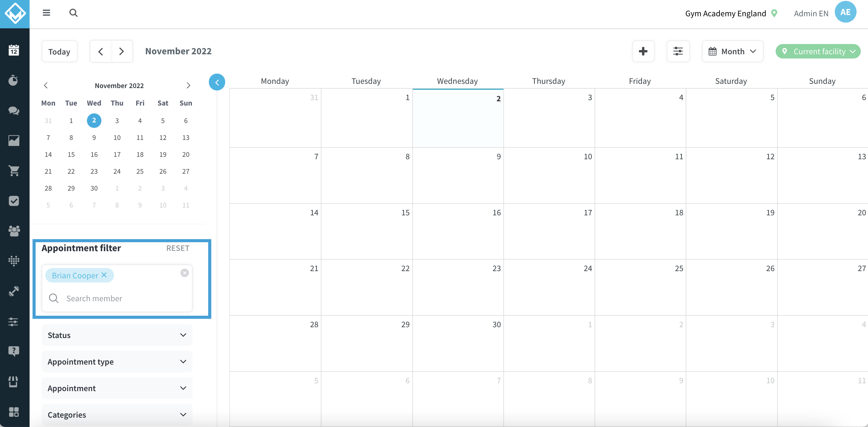
Task: Select day 30 in mini calendar
Action: pos(94,188)
